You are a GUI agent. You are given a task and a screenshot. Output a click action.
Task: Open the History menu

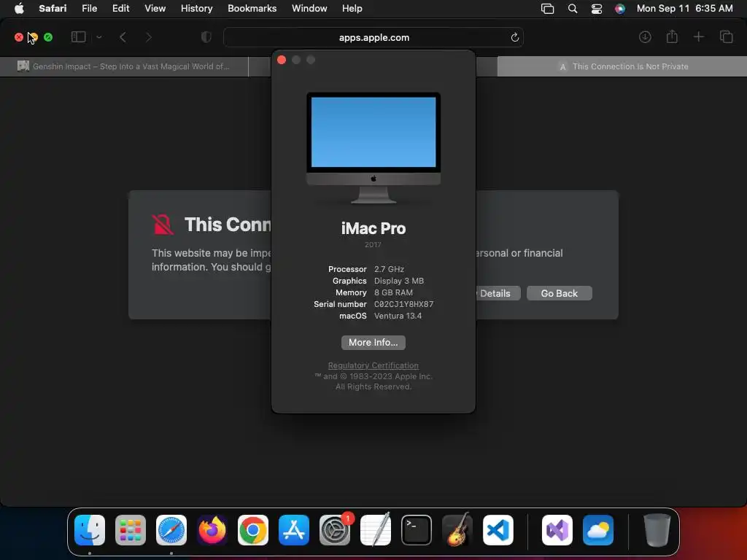(x=196, y=9)
